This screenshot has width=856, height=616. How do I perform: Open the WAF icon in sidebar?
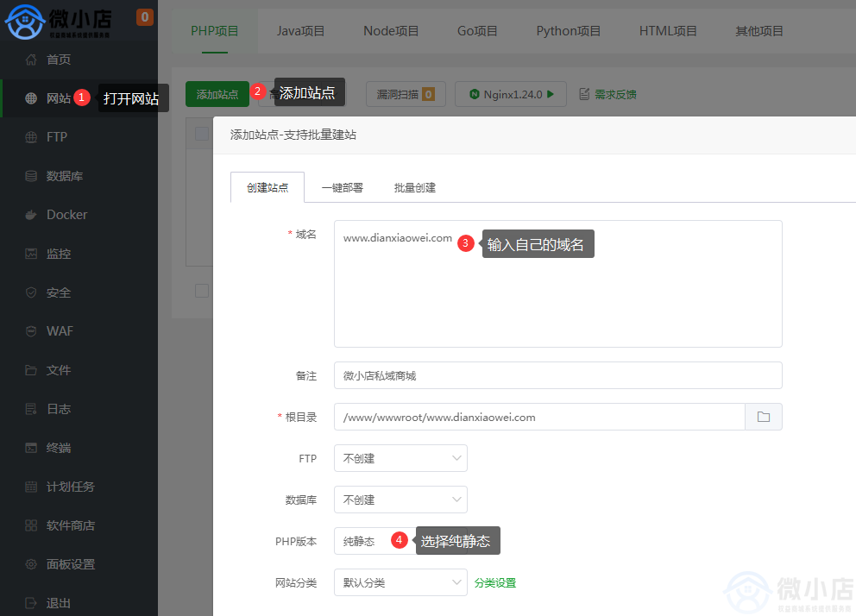pos(31,331)
